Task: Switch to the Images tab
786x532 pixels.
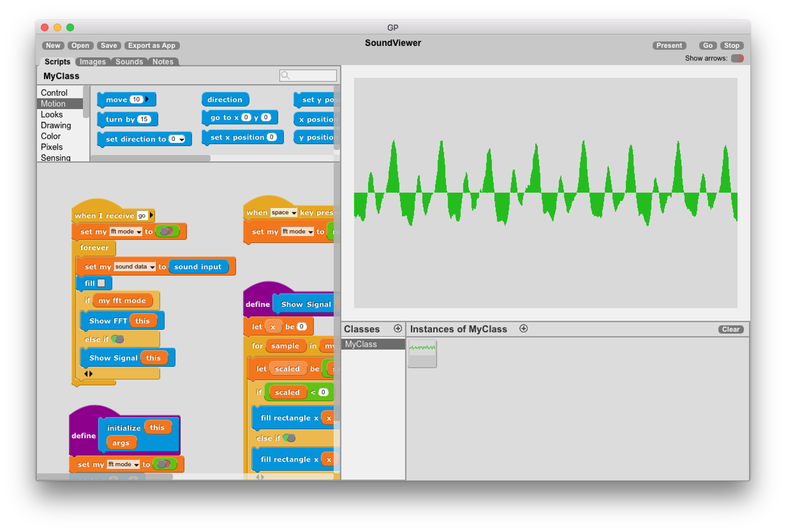Action: coord(93,62)
